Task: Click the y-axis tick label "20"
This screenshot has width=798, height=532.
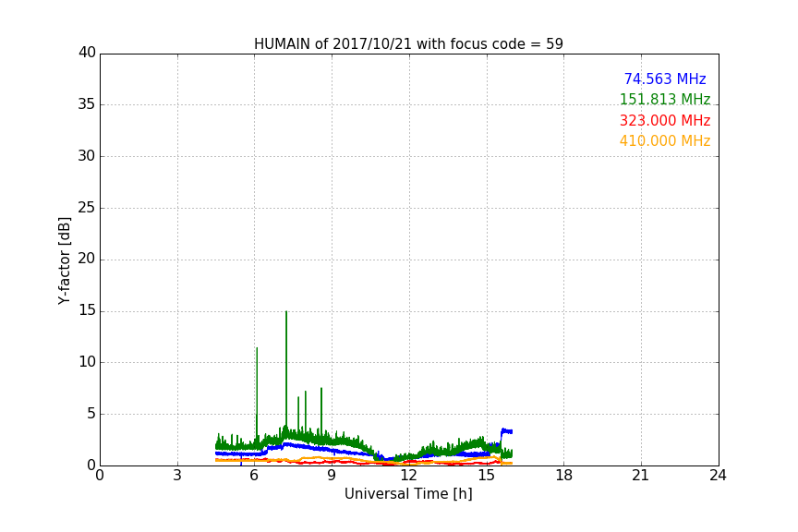Action: (87, 259)
